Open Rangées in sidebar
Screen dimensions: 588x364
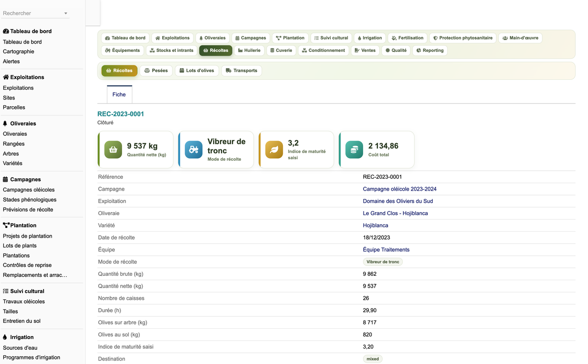pos(14,144)
